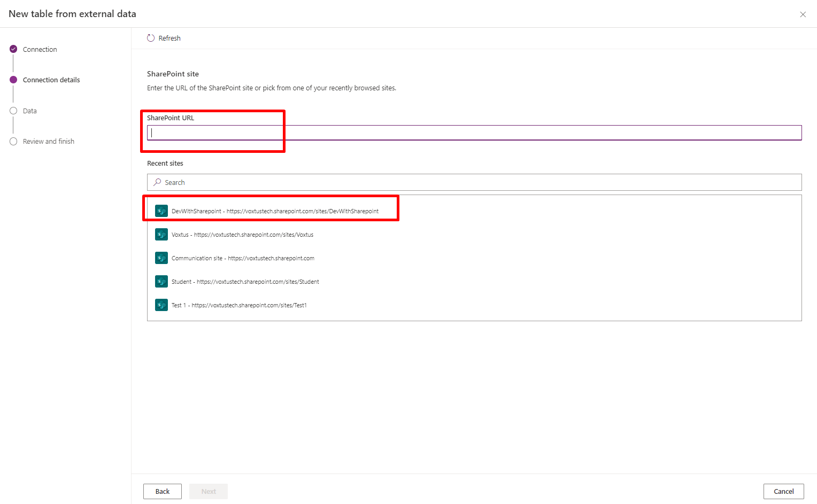Click the greyed-out Next button
The width and height of the screenshot is (817, 504).
tap(209, 491)
